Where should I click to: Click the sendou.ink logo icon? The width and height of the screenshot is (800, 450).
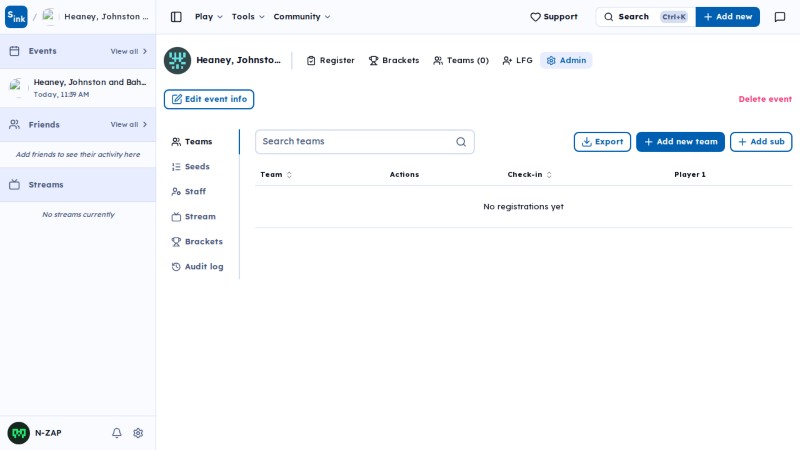coord(16,17)
